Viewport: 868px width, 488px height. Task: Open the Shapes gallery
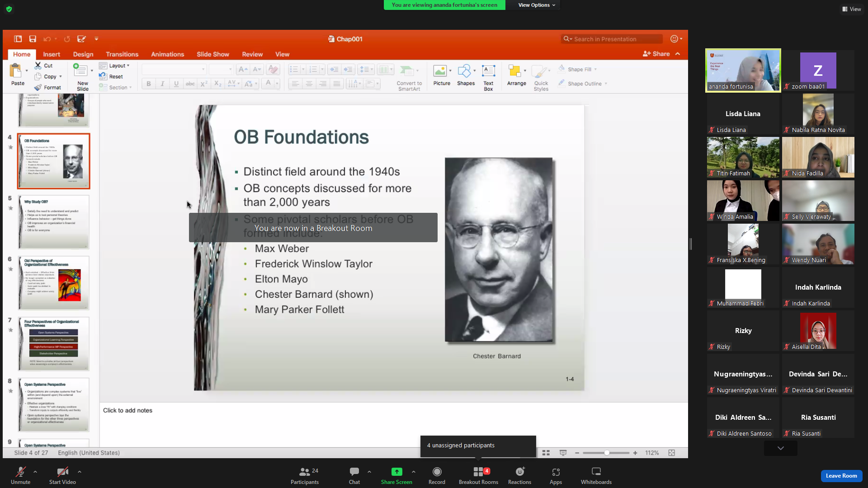(x=466, y=75)
